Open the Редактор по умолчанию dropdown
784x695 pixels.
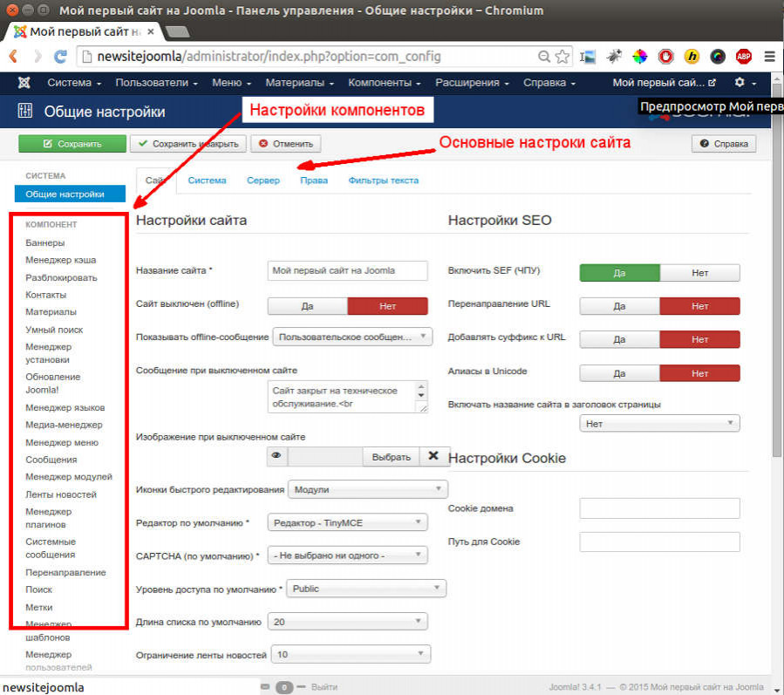tap(348, 522)
